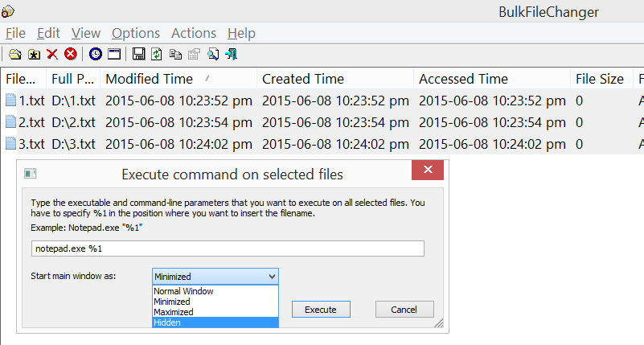The width and height of the screenshot is (644, 345).
Task: Sort by Modified Time column header
Action: [150, 79]
